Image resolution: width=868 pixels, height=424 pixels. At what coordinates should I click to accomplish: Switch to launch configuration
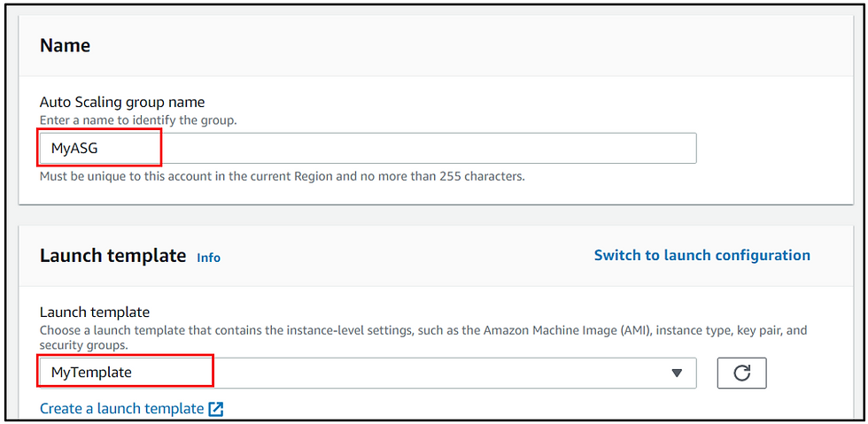[x=701, y=255]
